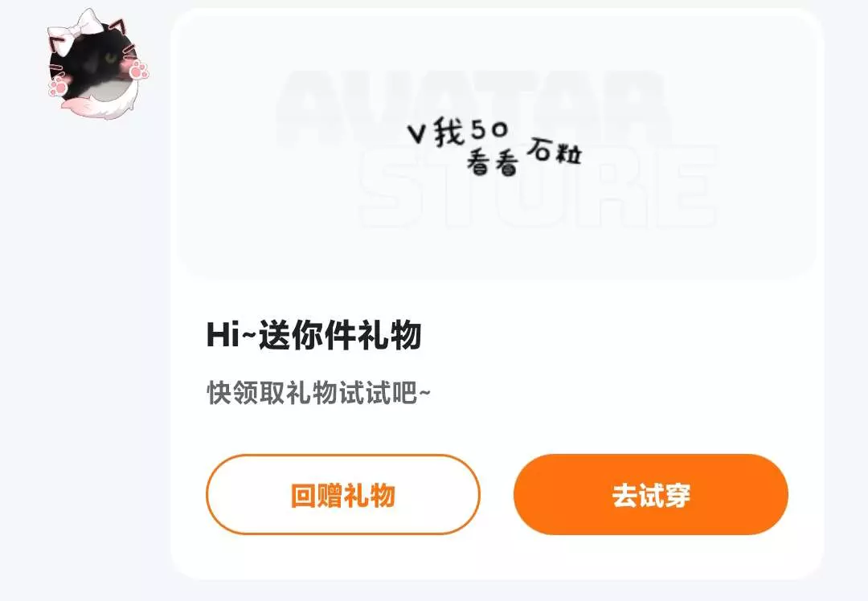
Task: Send a return gift with 回赠礼物
Action: pyautogui.click(x=342, y=495)
